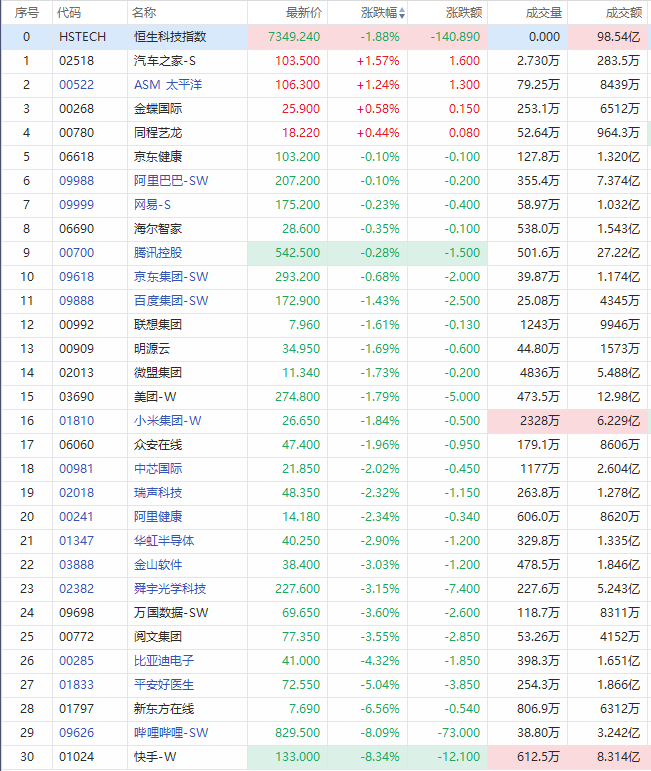Screen dimensions: 651x771
Task: Click the 序号 column header
Action: coord(27,13)
